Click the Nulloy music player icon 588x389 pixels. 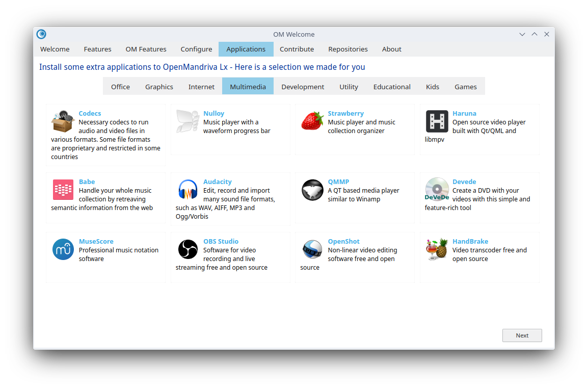coord(188,121)
